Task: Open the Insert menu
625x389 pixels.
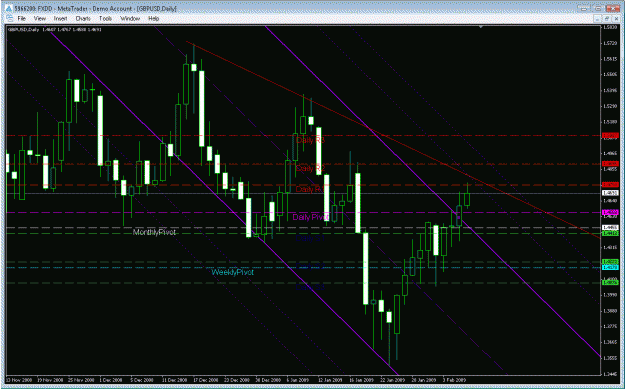Action: pos(61,18)
